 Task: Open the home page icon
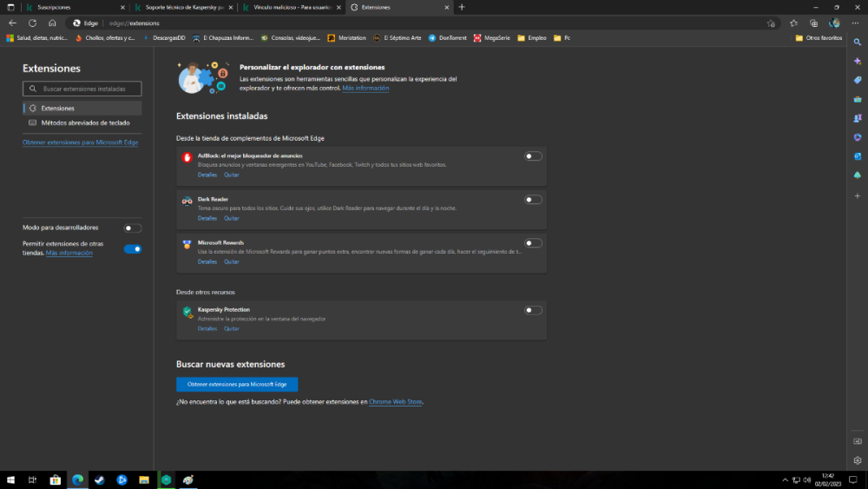click(x=52, y=23)
